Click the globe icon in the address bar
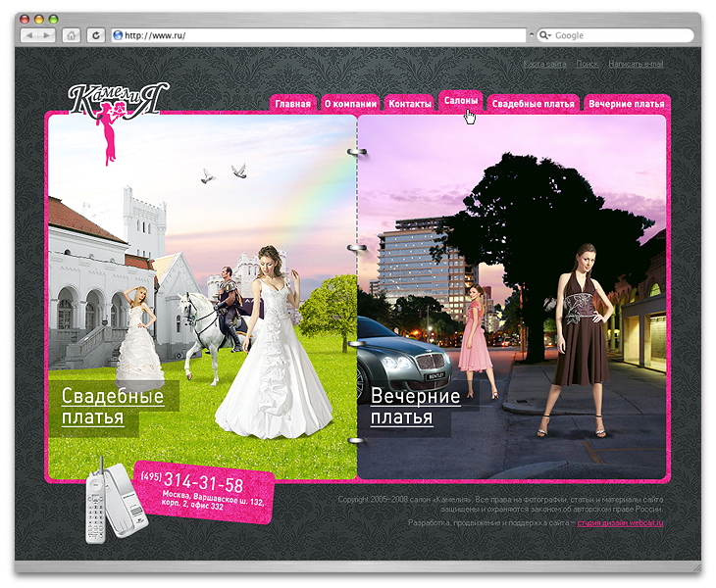Screen dimensions: 716x588 click(119, 35)
